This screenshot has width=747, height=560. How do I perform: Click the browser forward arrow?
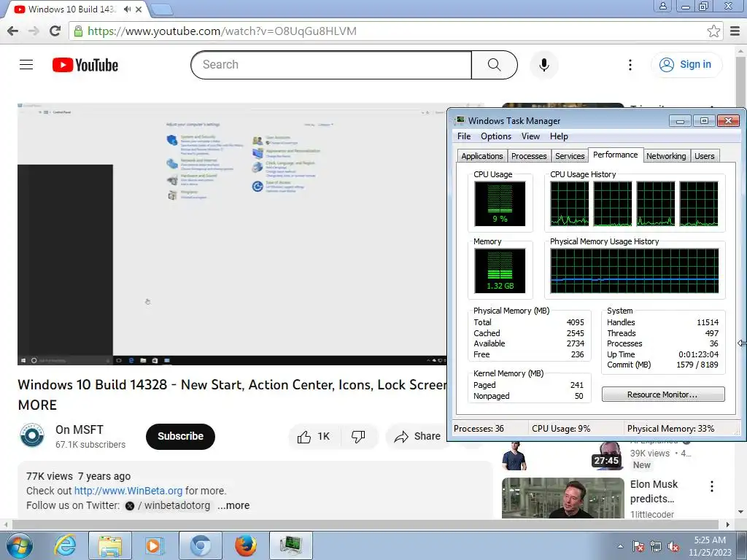point(34,31)
